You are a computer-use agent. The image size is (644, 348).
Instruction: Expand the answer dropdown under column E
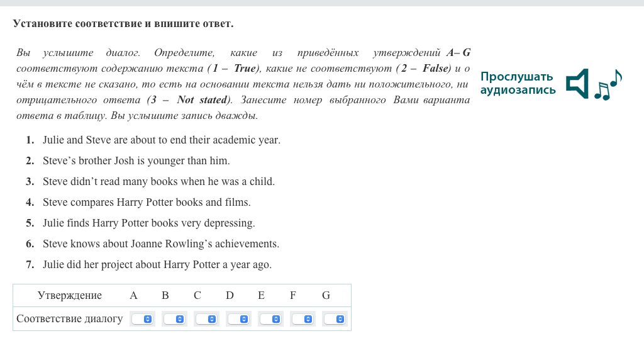click(270, 319)
